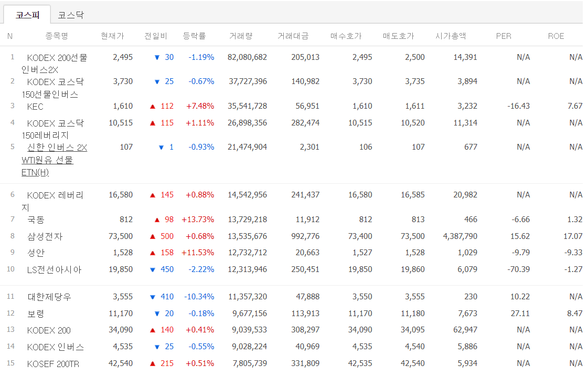588x376 pixels.
Task: Click the 매도호가 column header
Action: point(398,36)
